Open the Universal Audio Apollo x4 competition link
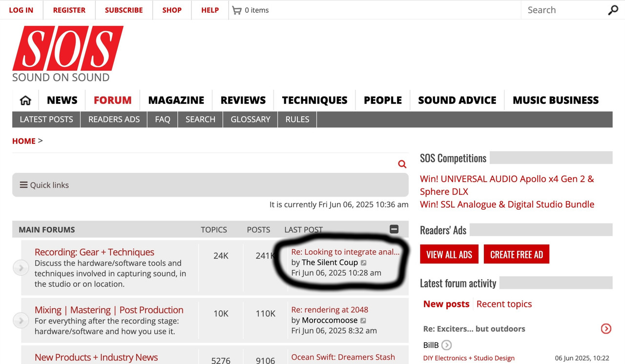This screenshot has width=625, height=364. [507, 185]
